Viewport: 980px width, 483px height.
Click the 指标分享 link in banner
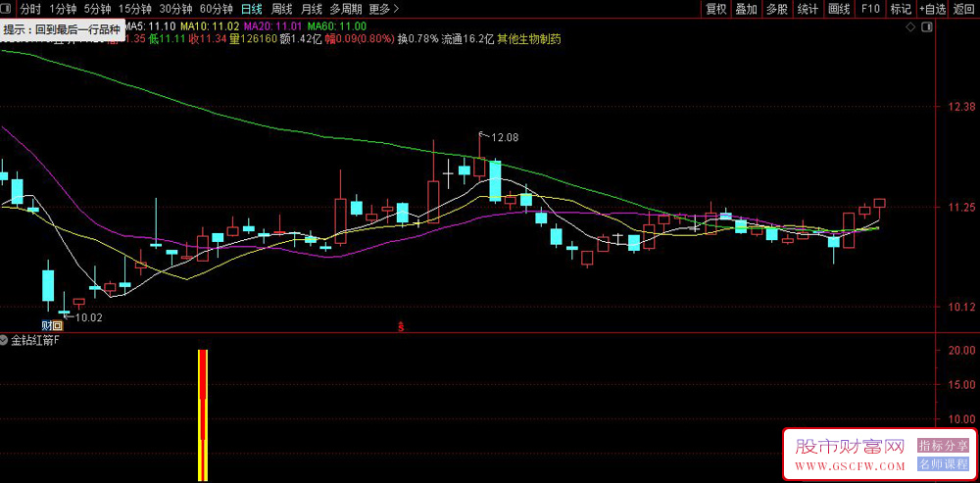pyautogui.click(x=943, y=445)
